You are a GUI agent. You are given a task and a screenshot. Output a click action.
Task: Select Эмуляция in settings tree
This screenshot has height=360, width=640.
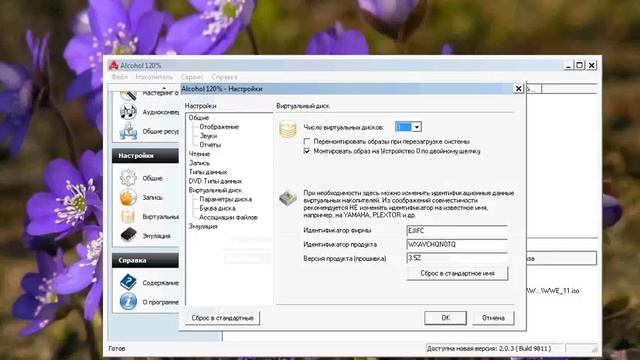click(203, 226)
